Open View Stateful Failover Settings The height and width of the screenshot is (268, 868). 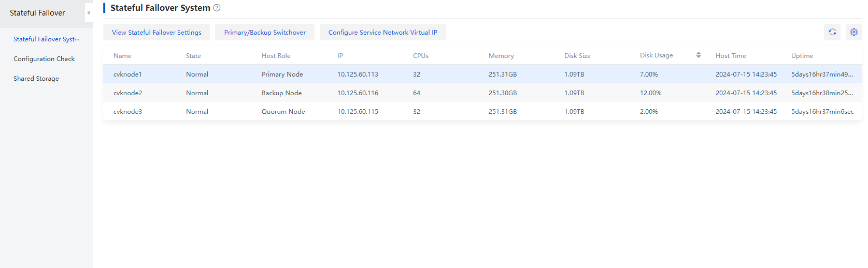point(156,32)
